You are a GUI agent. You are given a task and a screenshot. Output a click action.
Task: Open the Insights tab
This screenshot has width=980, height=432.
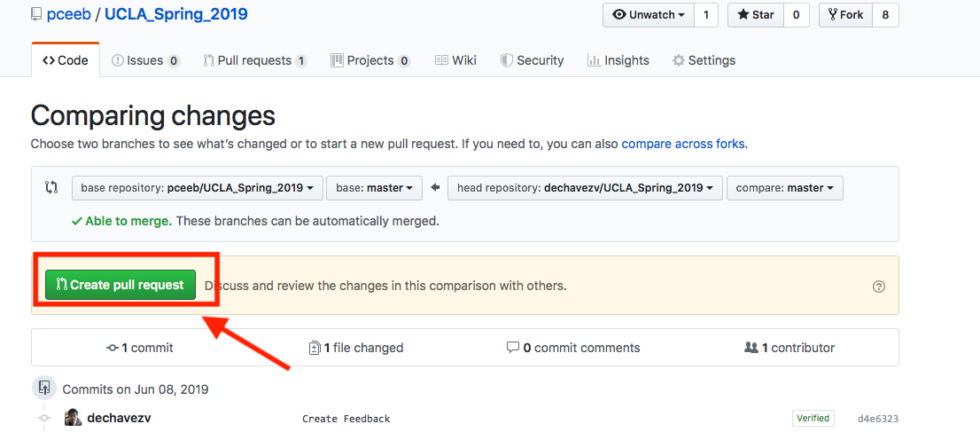[618, 60]
